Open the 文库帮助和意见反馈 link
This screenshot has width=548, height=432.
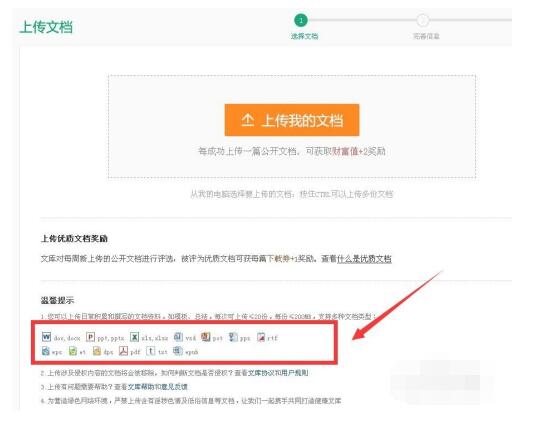[x=158, y=387]
